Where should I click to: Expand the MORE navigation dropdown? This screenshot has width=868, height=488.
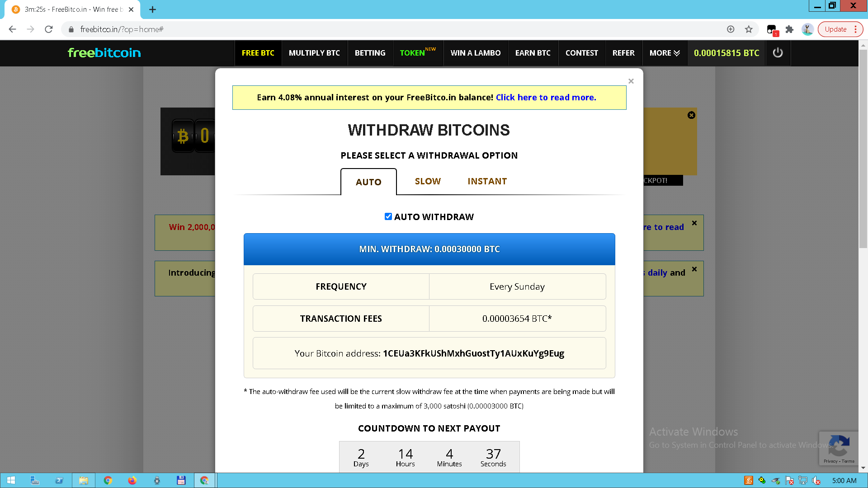(664, 53)
